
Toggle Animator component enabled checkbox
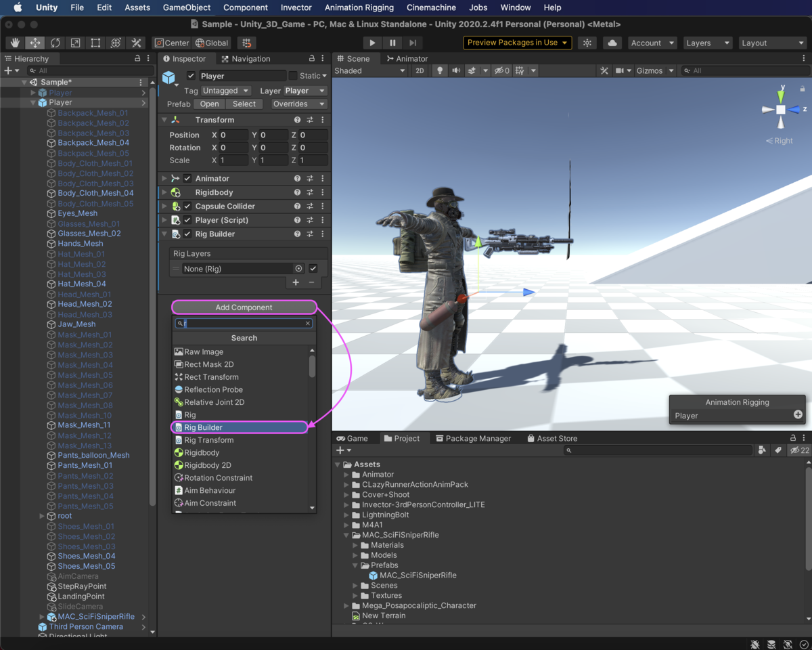click(x=187, y=179)
